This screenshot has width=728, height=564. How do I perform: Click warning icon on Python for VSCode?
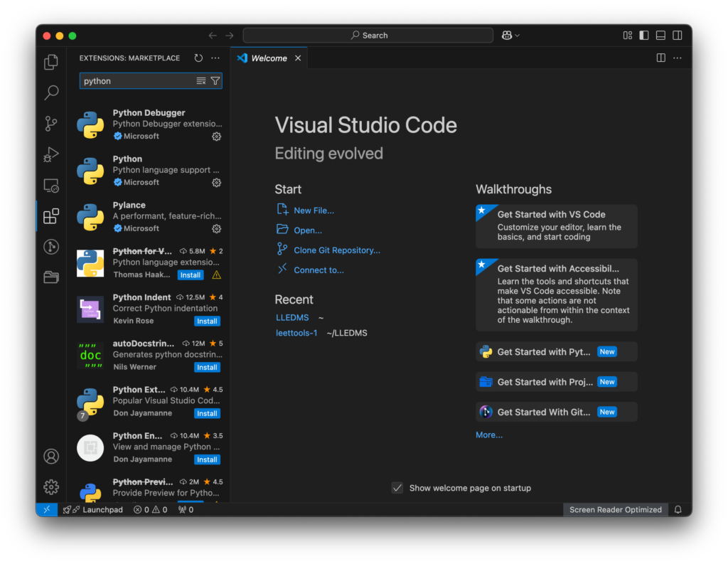(x=216, y=275)
